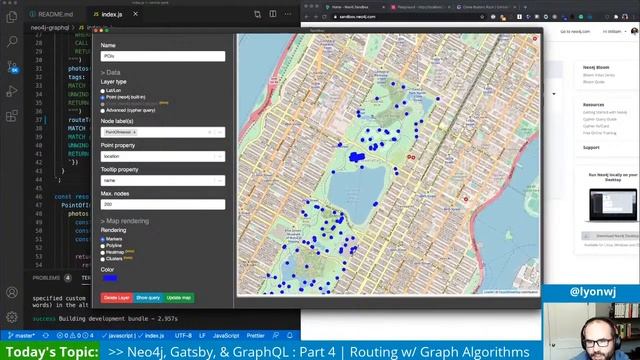Open Accounts menu in VS Code activity bar
The image size is (640, 360).
click(12, 292)
